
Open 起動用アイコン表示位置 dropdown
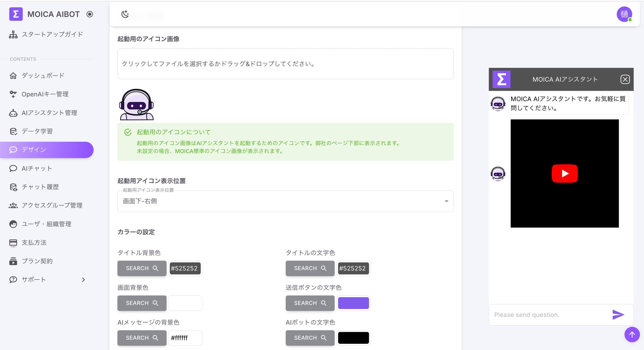pyautogui.click(x=285, y=201)
